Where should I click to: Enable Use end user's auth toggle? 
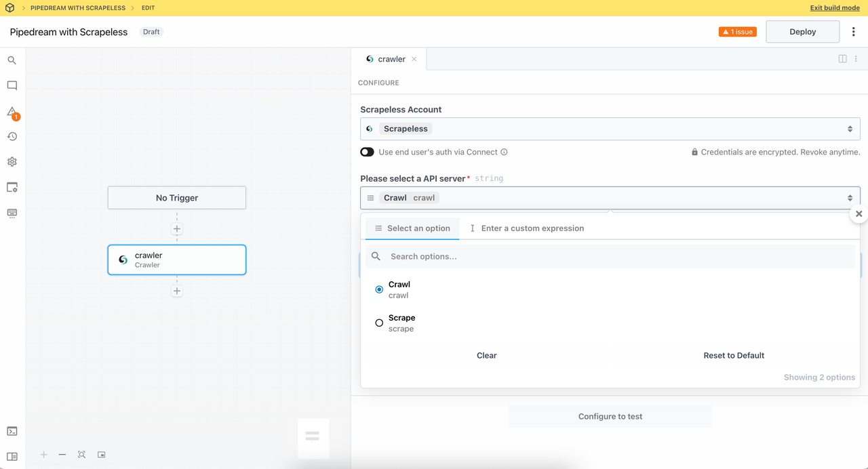pyautogui.click(x=367, y=152)
